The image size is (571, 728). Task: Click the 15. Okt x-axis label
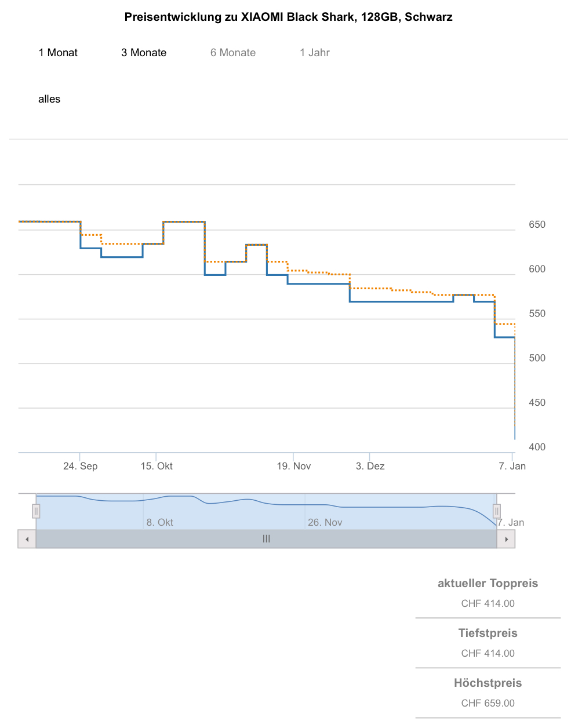pos(157,466)
